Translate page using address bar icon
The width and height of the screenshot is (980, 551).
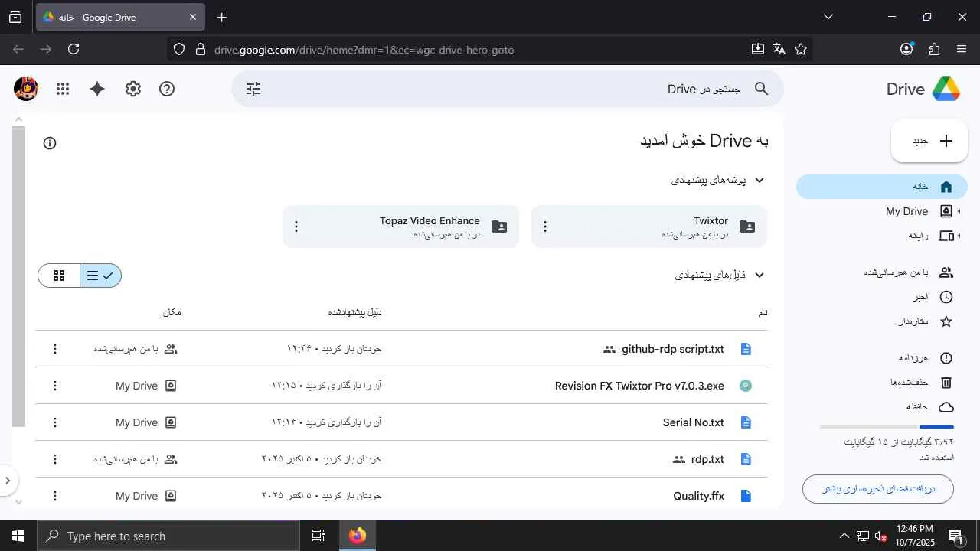coord(779,49)
